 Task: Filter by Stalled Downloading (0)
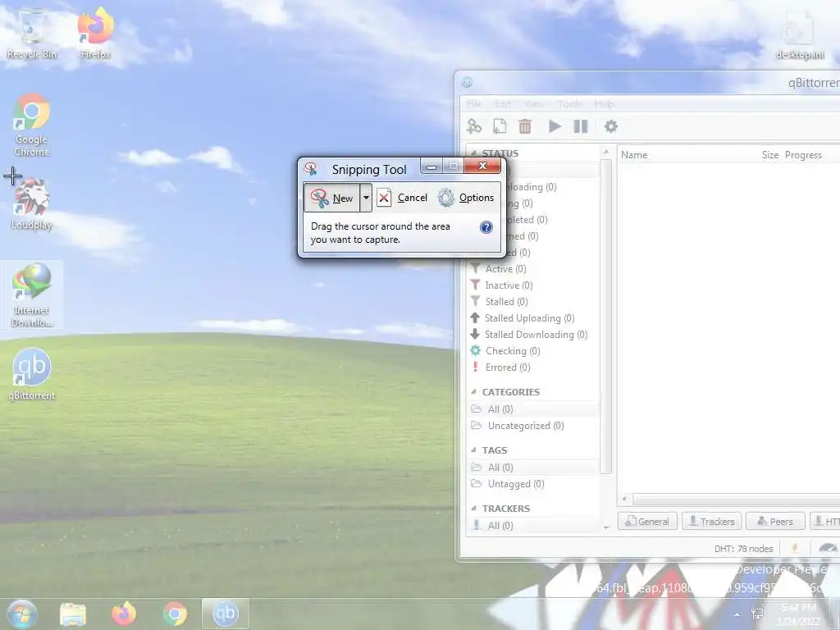529,335
